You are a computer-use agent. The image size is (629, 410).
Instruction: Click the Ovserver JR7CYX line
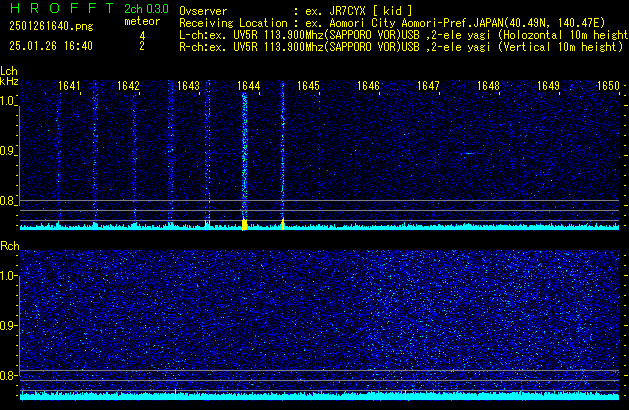[x=296, y=11]
